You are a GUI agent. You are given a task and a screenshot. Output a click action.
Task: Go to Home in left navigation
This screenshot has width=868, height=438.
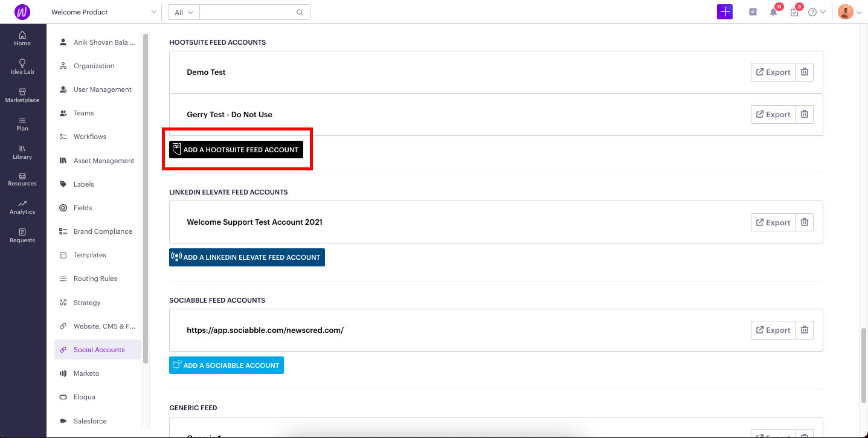[x=22, y=39]
